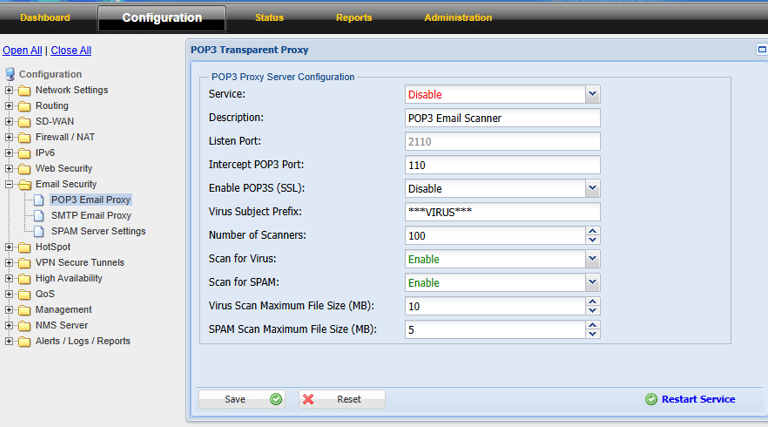The image size is (768, 427).
Task: Open the Dashboard tab
Action: tap(45, 18)
